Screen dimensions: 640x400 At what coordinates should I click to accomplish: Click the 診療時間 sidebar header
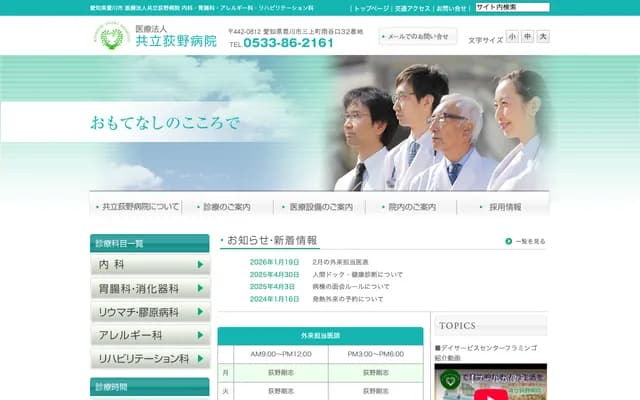tap(150, 387)
